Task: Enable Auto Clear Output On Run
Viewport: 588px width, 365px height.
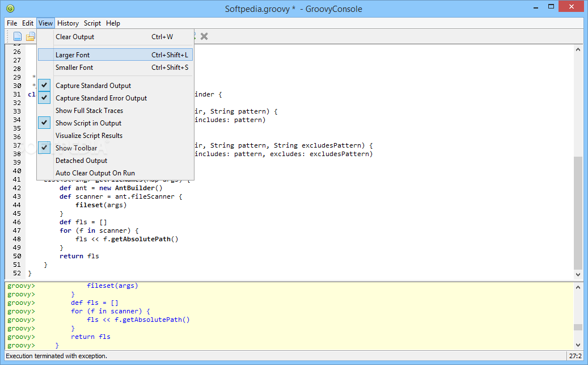Action: click(x=115, y=173)
